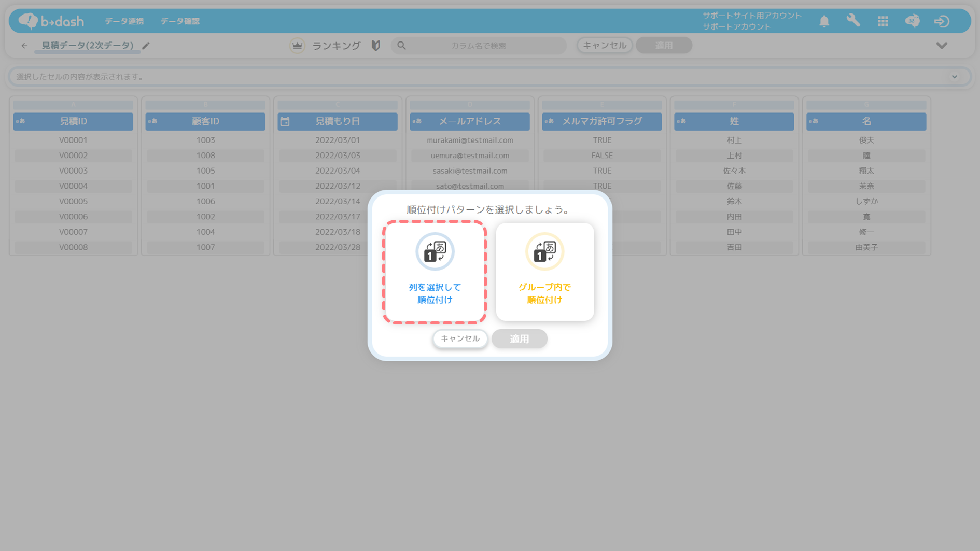Click the logout arrow icon
This screenshot has height=551, width=980.
[942, 21]
